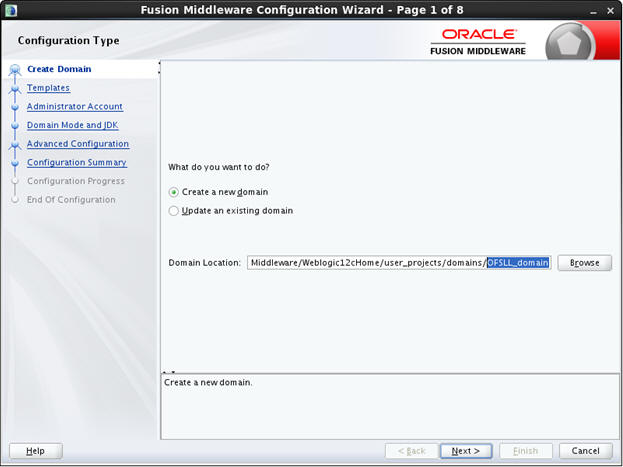
Task: Click the Create Domain step node icon
Action: pos(15,70)
